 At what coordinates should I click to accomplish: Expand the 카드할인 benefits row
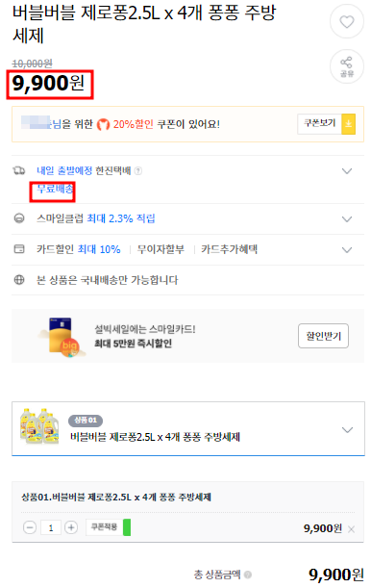coord(347,250)
